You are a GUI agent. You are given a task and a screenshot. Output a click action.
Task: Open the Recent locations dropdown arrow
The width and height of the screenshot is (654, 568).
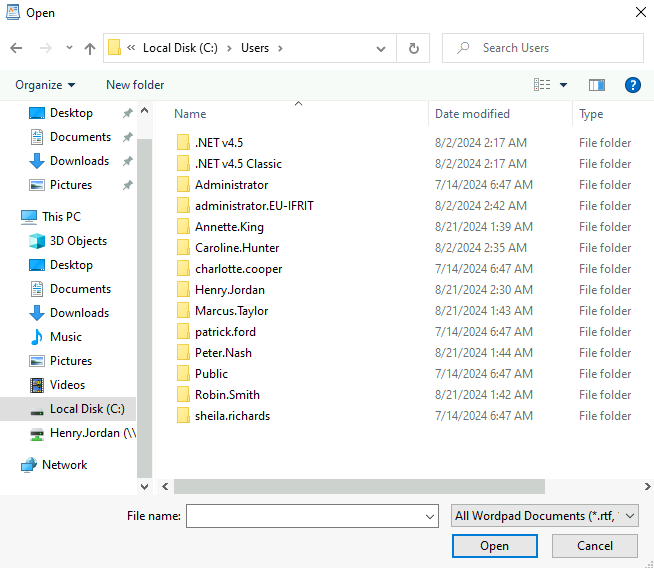(x=69, y=48)
